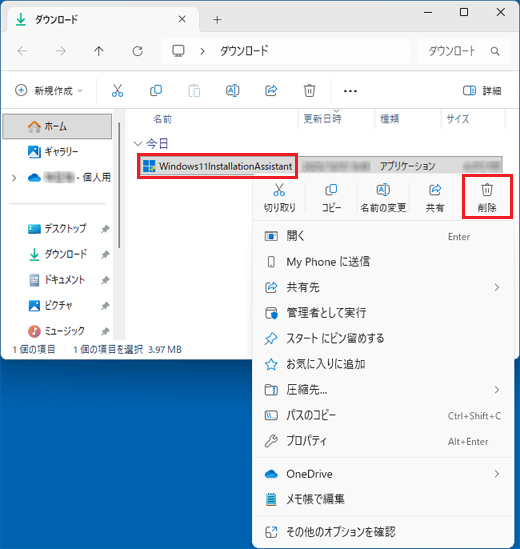Choose その他のオプションを確認

(383, 532)
